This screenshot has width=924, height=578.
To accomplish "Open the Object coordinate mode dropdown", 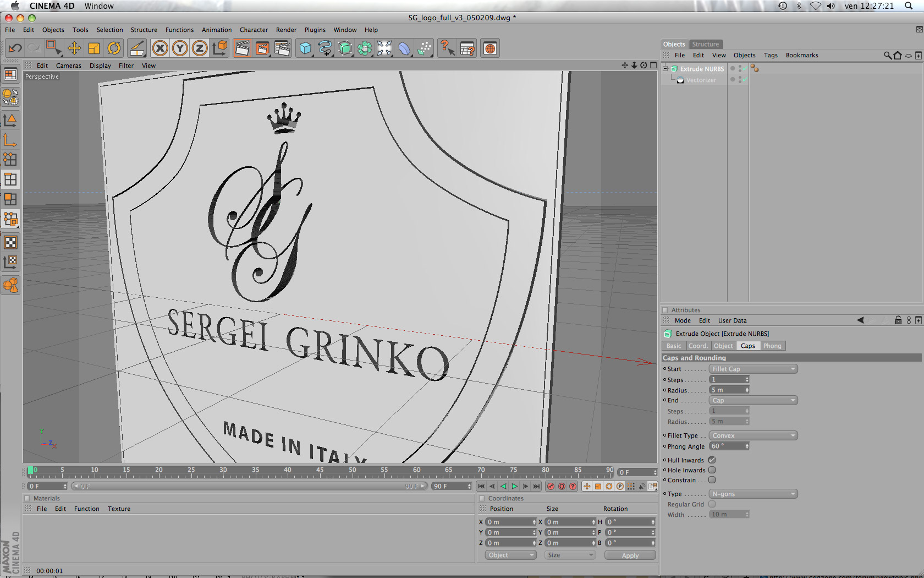I will coord(510,555).
